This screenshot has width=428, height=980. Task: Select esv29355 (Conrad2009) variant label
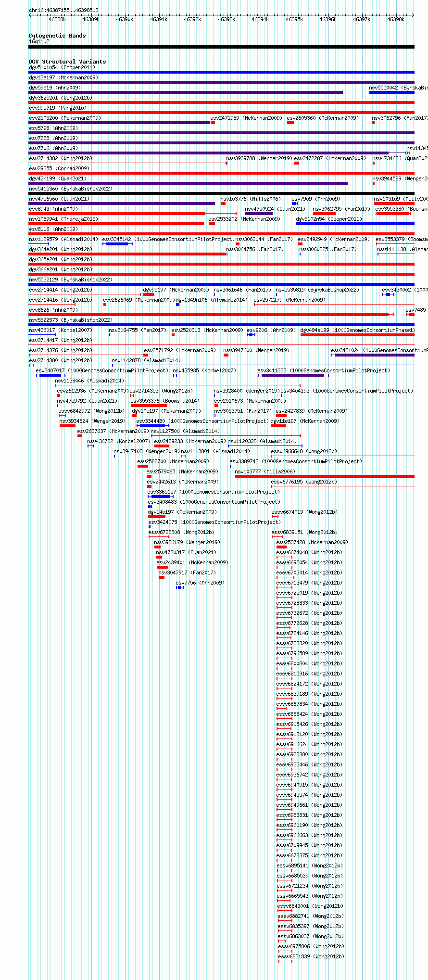pos(59,168)
